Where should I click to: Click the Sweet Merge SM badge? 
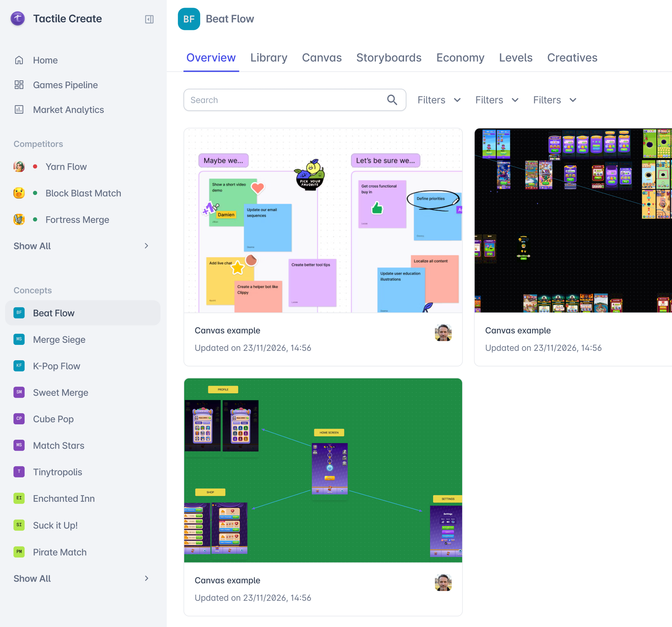point(19,392)
